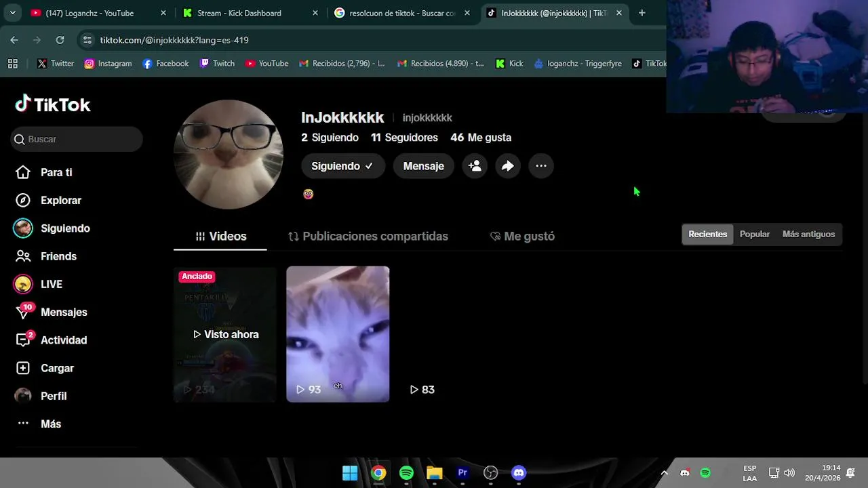Open the tab search dropdown arrow
Screen dimensions: 868x488
[12, 13]
